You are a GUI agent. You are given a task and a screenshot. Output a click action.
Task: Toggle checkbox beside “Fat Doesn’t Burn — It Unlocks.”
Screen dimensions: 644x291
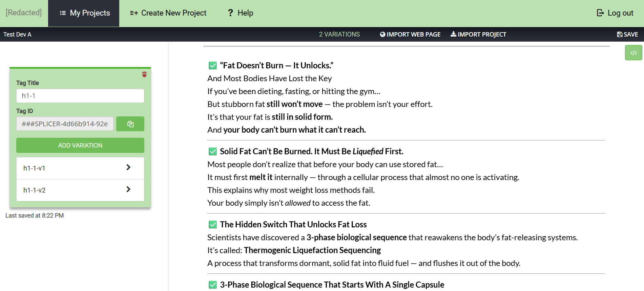(x=213, y=65)
